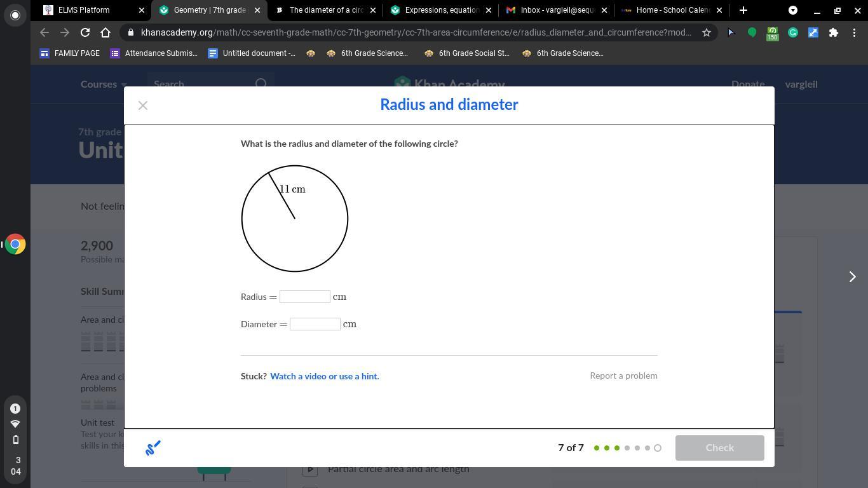Open the launcher circle button

(15, 15)
